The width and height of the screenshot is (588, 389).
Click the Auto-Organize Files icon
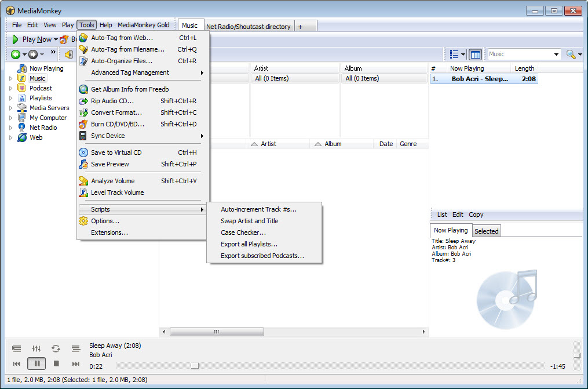click(x=83, y=61)
